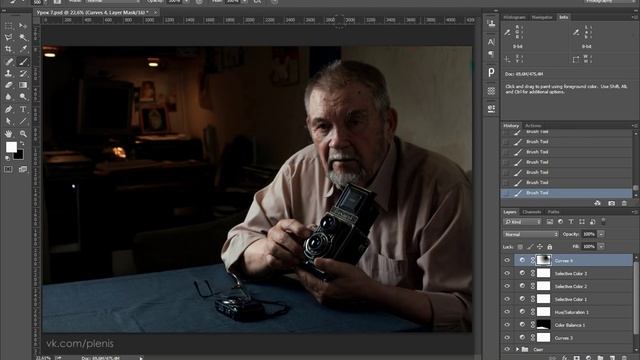The image size is (640, 360).
Task: Open the Paragraph panel icon
Action: click(x=491, y=54)
